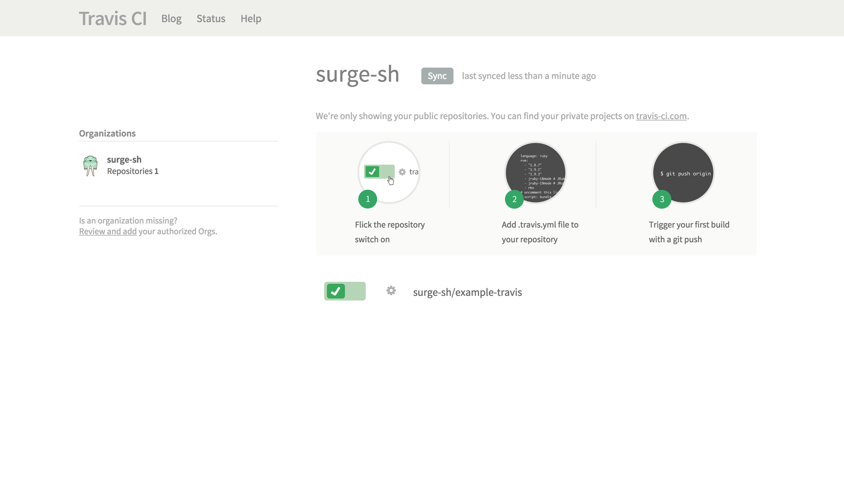Select surge-sh in the Organizations list
844x504 pixels.
point(124,159)
